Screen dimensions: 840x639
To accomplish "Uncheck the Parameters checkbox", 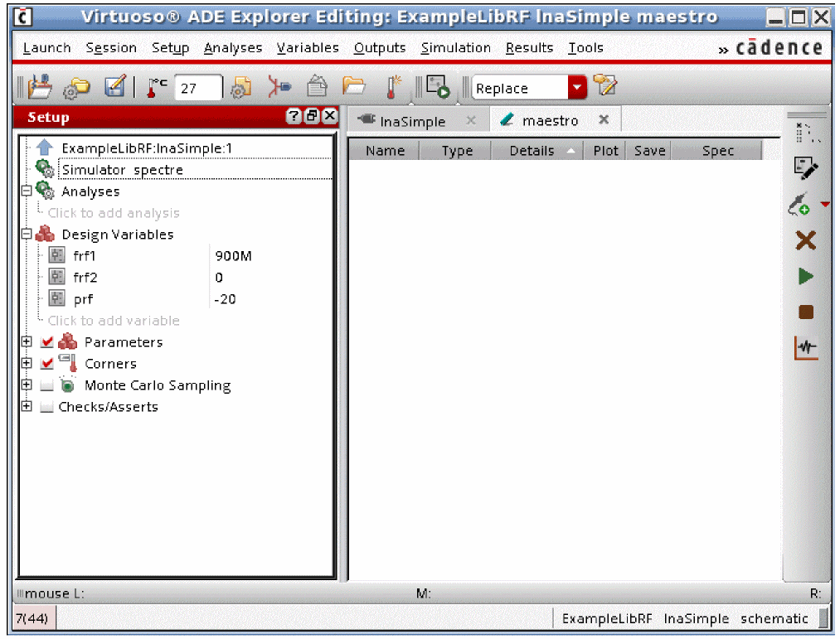I will [47, 341].
